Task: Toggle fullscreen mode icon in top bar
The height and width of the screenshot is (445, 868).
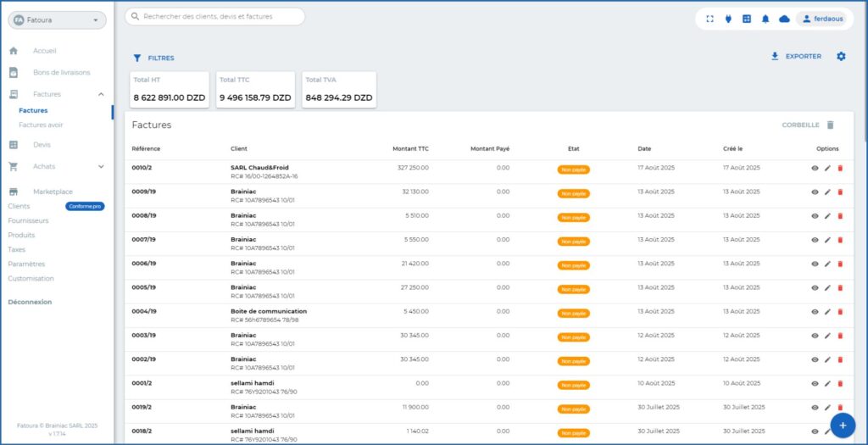Action: [x=710, y=19]
